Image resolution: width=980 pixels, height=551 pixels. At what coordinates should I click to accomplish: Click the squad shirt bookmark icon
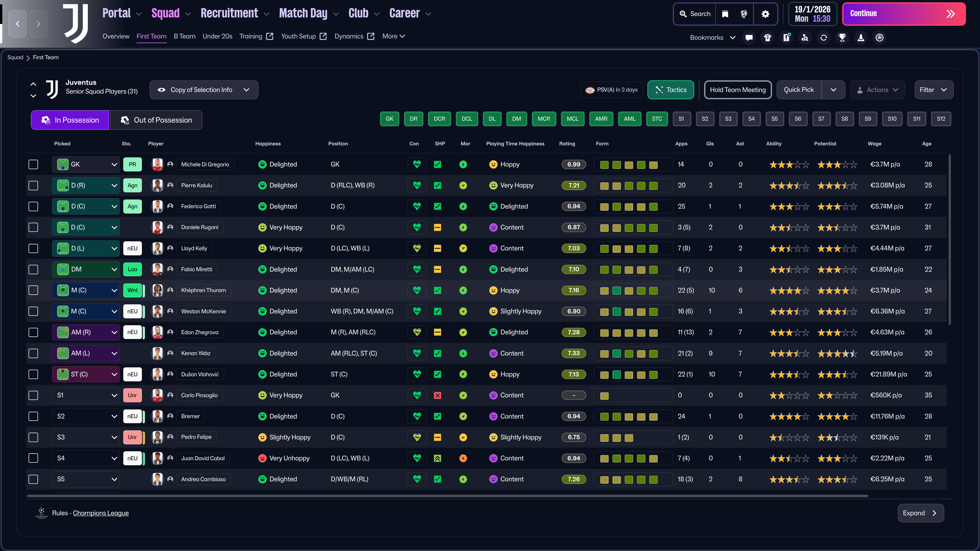point(768,37)
